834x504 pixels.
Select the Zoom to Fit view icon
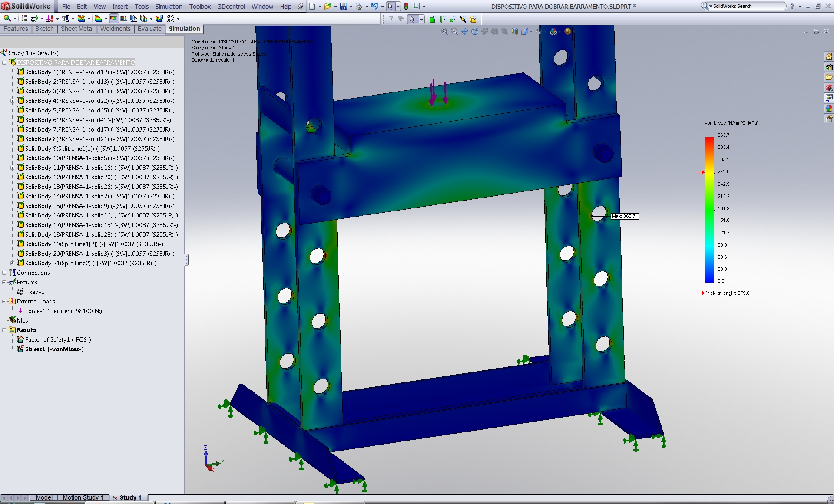tap(444, 31)
